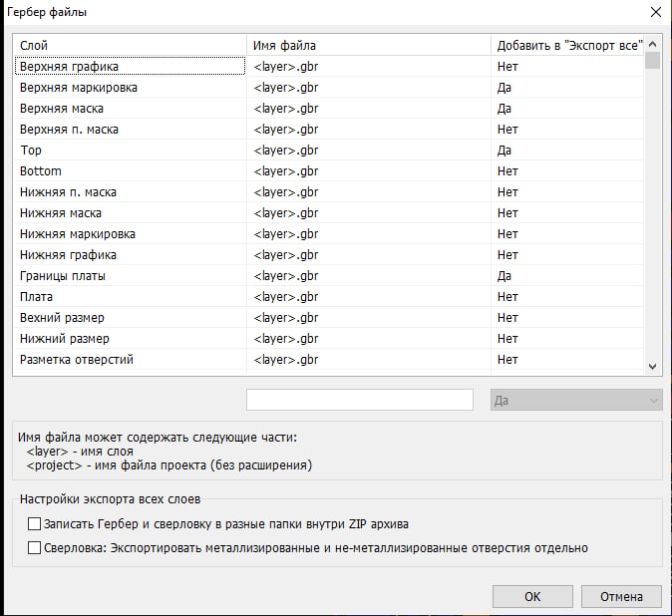Select the Разметка отверстий row
The height and width of the screenshot is (616, 672).
329,360
